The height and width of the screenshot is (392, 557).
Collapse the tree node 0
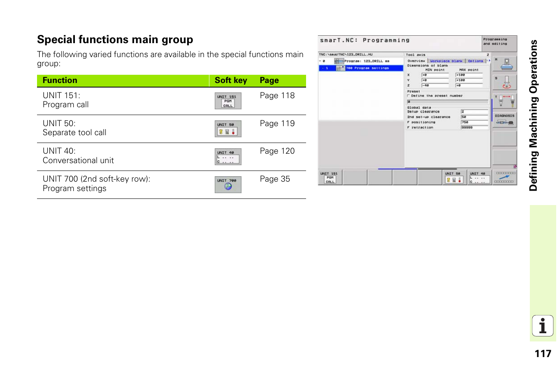click(x=320, y=61)
